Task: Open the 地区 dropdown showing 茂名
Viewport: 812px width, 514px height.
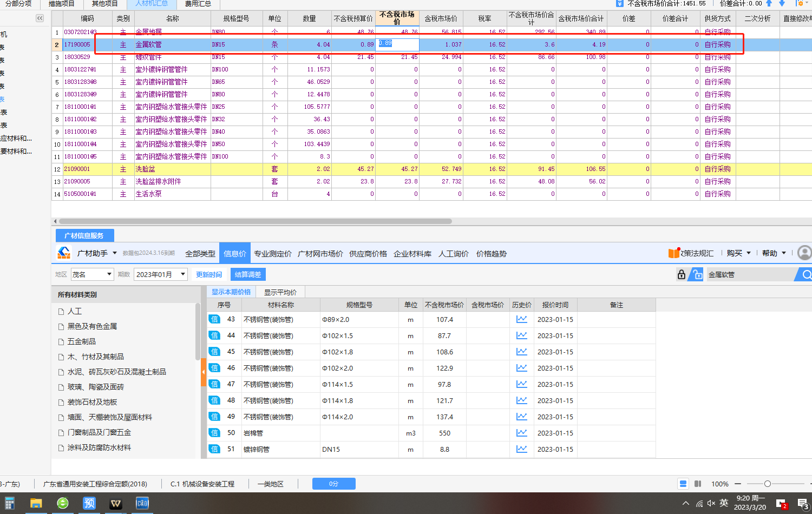Action: (93, 274)
